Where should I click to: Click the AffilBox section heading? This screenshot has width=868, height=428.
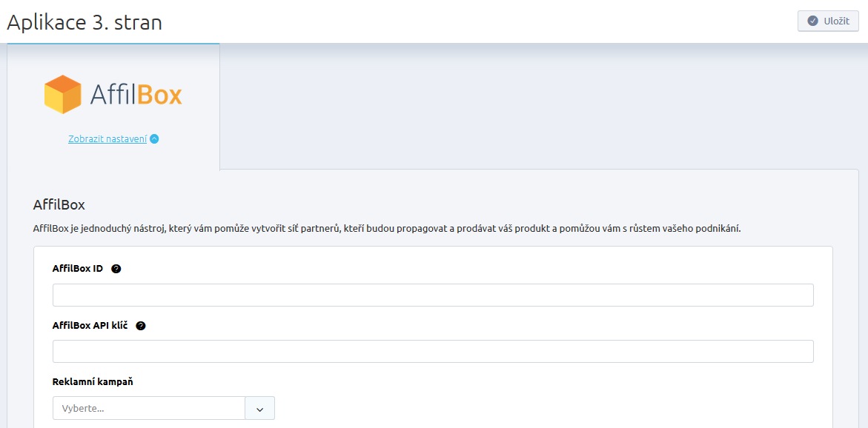tap(59, 204)
